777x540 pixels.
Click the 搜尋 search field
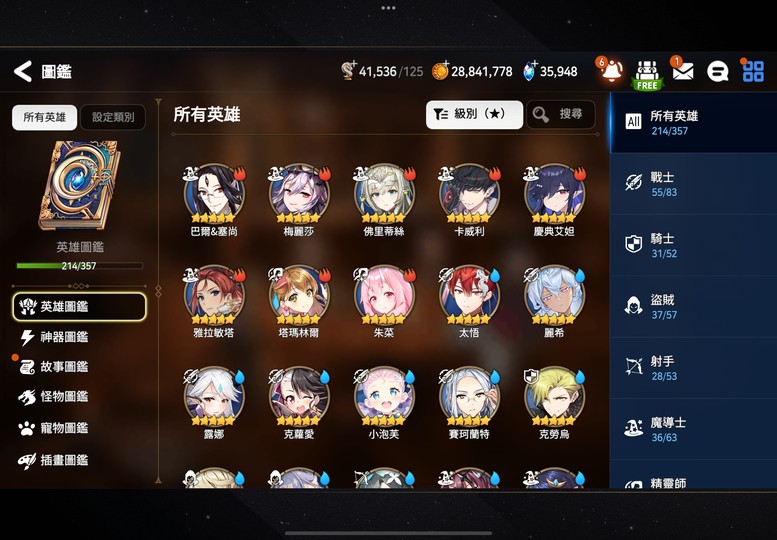[x=560, y=114]
